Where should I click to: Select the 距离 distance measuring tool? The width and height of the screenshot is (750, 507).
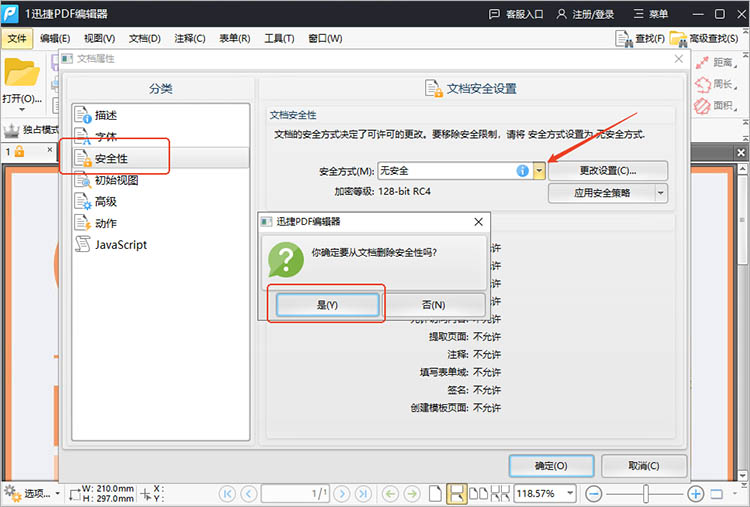[716, 62]
